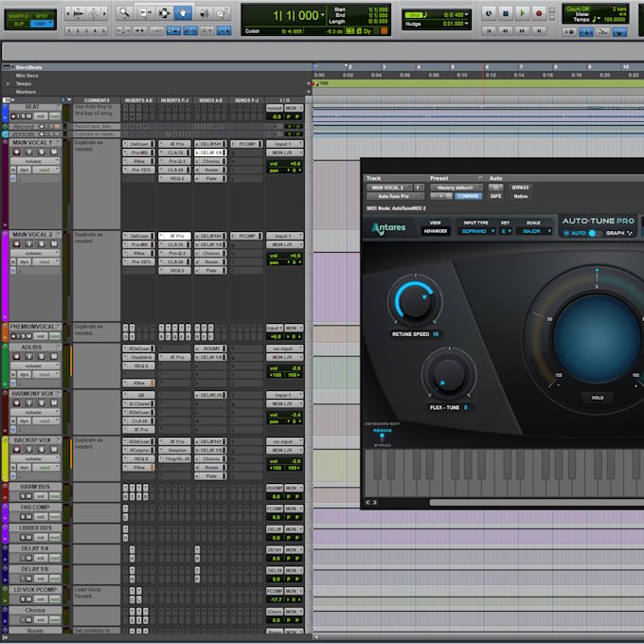Mute the MAIN VOCAL 2 track
This screenshot has width=644, height=644.
54,243
